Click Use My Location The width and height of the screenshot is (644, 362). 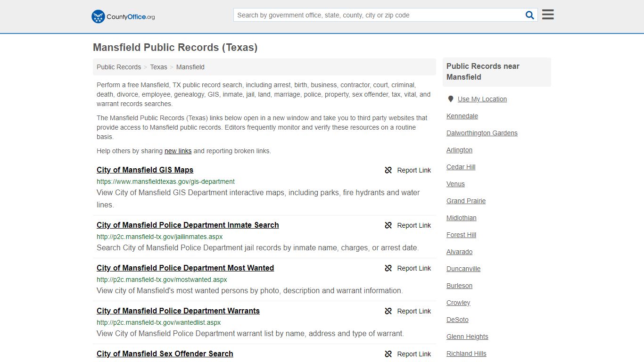click(x=482, y=99)
